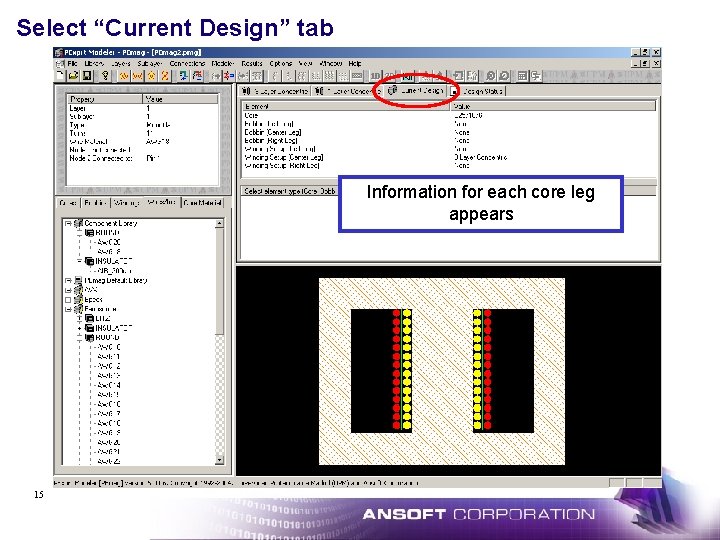Open the Layers menu
This screenshot has height=540, width=720.
121,63
